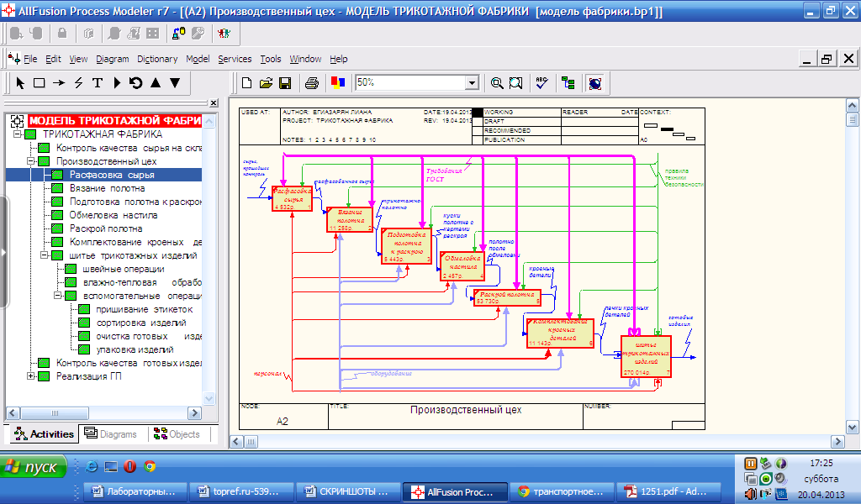
Task: Select Раскрой полотна in the tree
Action: [106, 228]
